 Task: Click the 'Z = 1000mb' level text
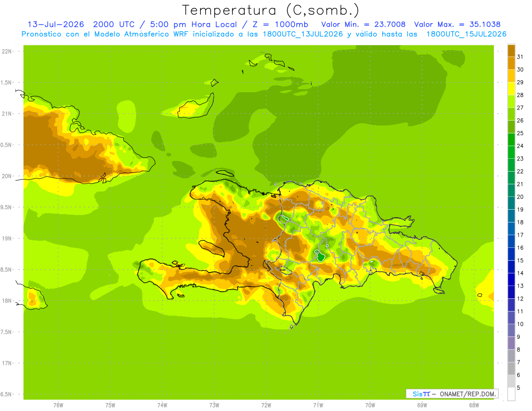click(281, 24)
